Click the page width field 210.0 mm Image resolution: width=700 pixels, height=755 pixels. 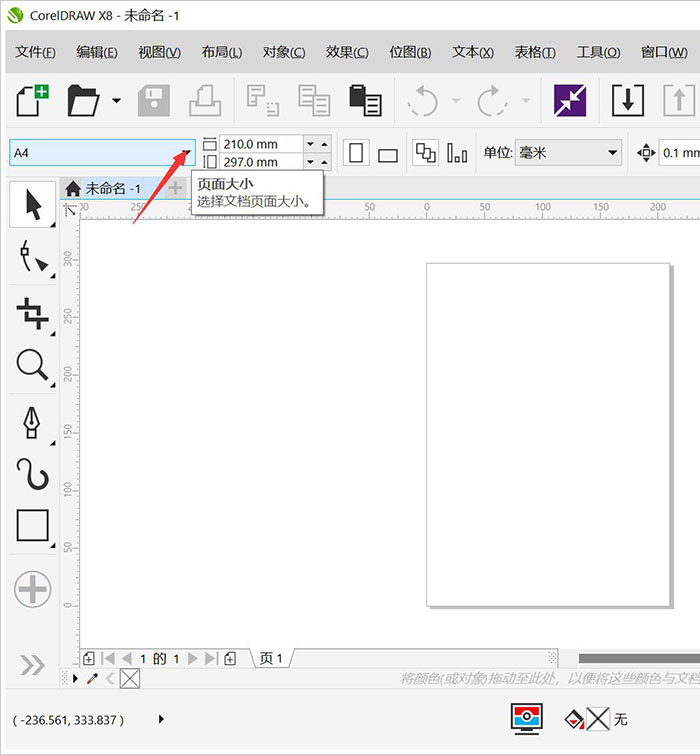tap(261, 144)
